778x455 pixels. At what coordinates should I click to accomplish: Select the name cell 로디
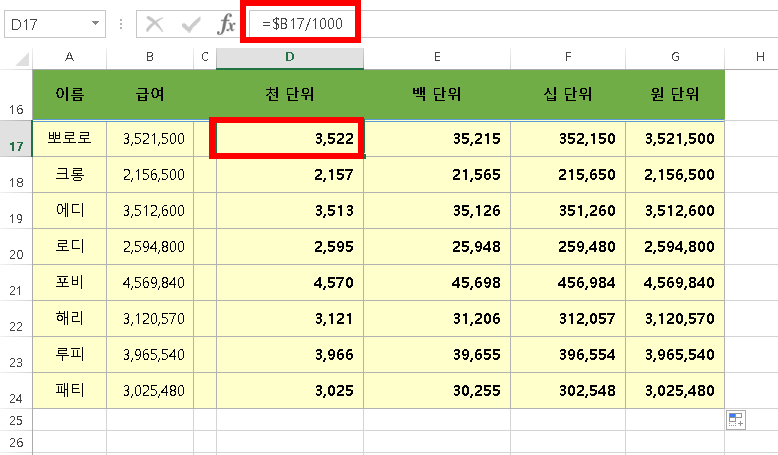click(69, 247)
